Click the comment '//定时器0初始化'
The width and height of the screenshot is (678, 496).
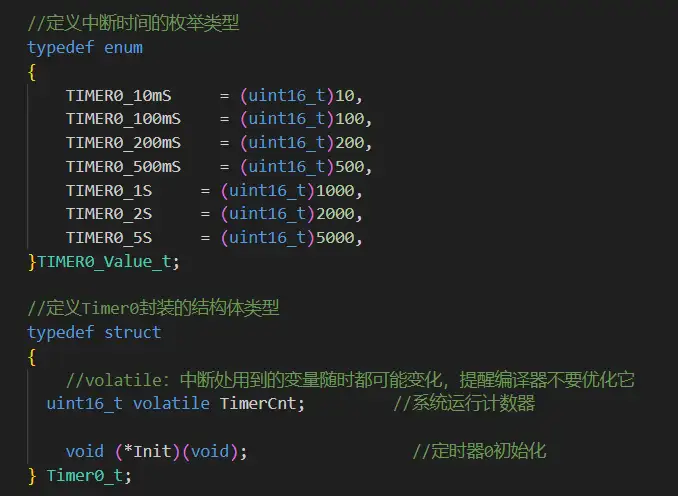479,451
